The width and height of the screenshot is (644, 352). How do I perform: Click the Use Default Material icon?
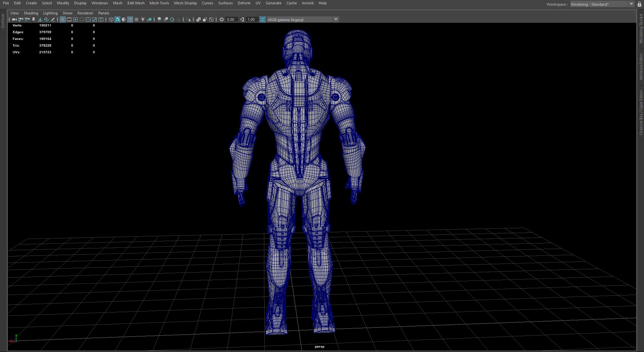124,19
